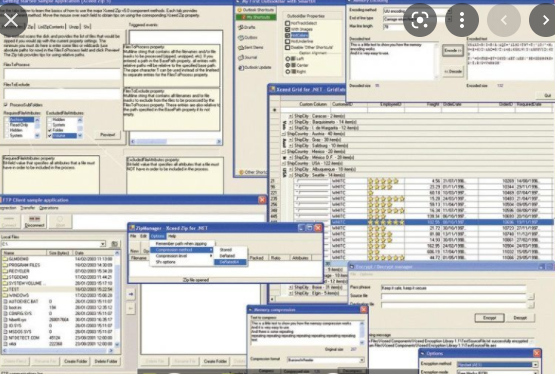Open the three-dot more options menu

pos(462,20)
